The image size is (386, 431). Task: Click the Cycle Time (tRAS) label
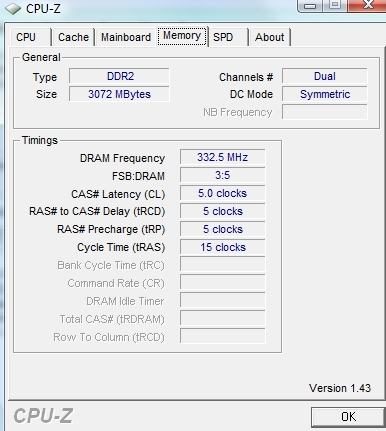(121, 247)
